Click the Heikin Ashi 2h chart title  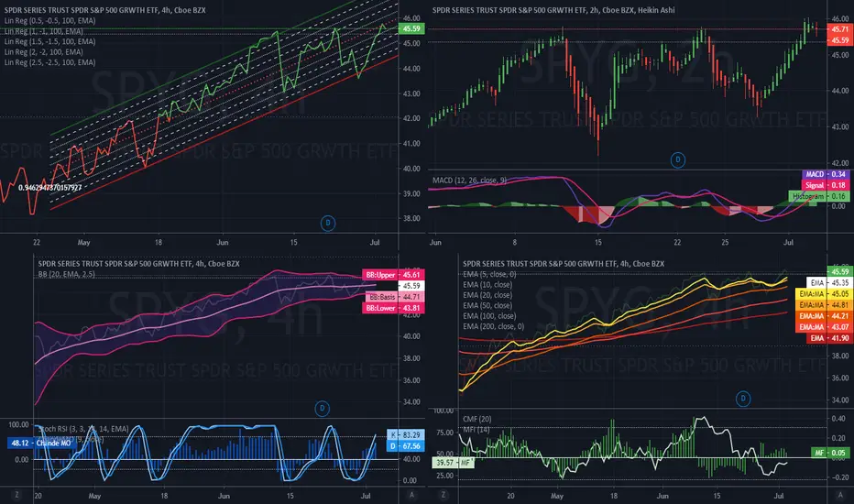[553, 10]
